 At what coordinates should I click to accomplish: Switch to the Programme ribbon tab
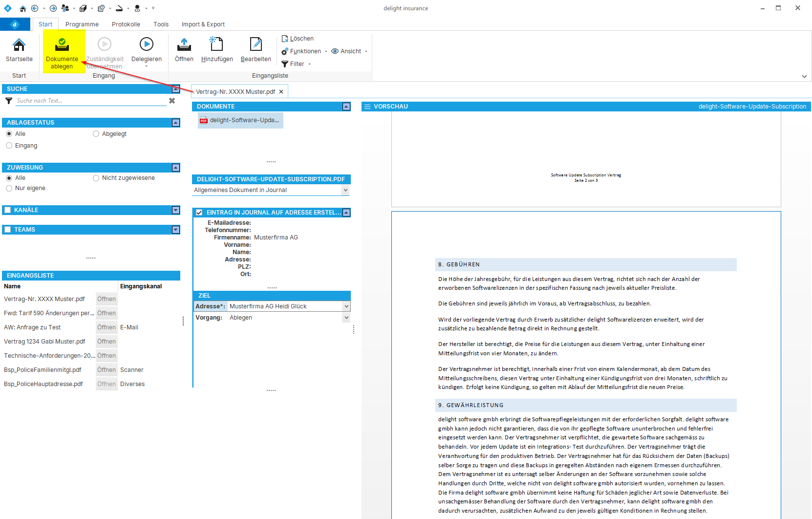coord(82,24)
